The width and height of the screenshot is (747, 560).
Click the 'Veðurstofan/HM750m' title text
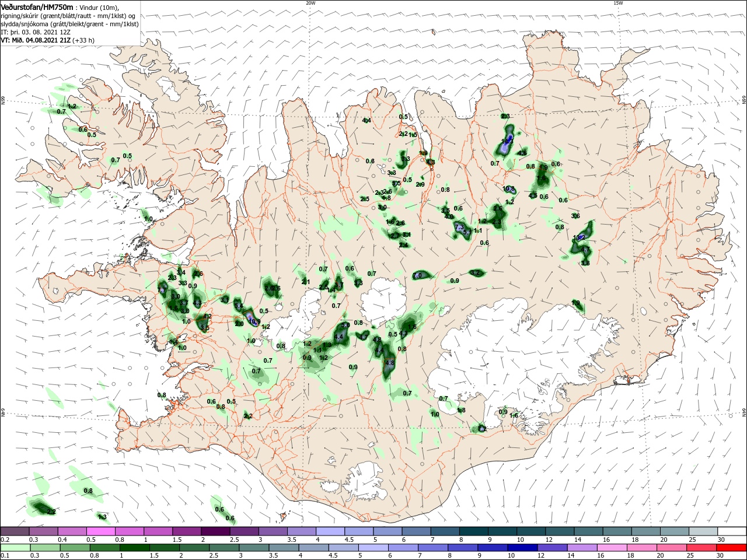tap(37, 7)
